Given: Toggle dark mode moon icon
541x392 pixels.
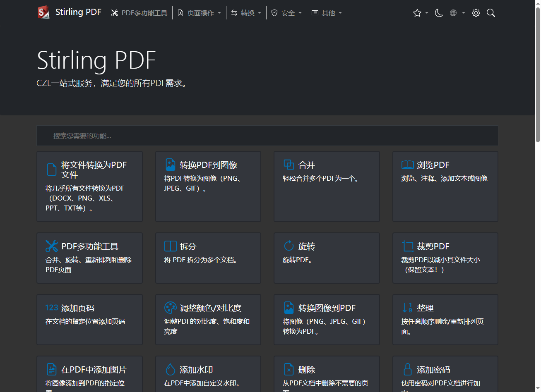Looking at the screenshot, I should [439, 13].
